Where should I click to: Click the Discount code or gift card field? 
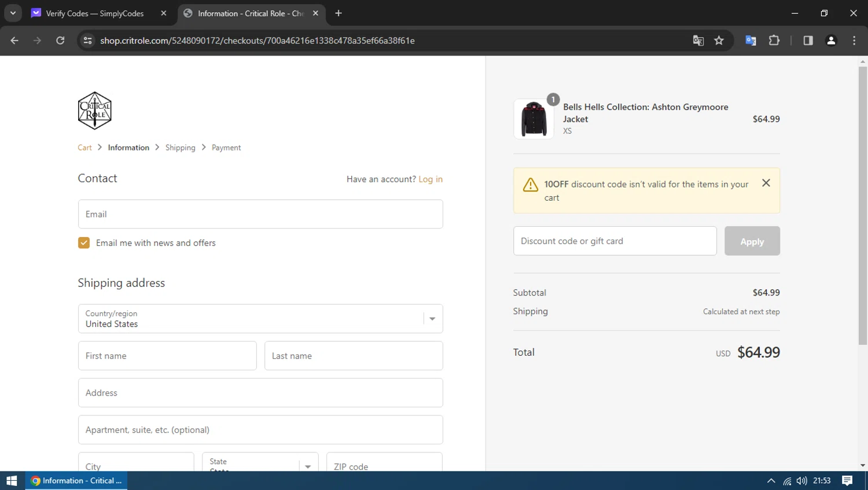pos(615,241)
